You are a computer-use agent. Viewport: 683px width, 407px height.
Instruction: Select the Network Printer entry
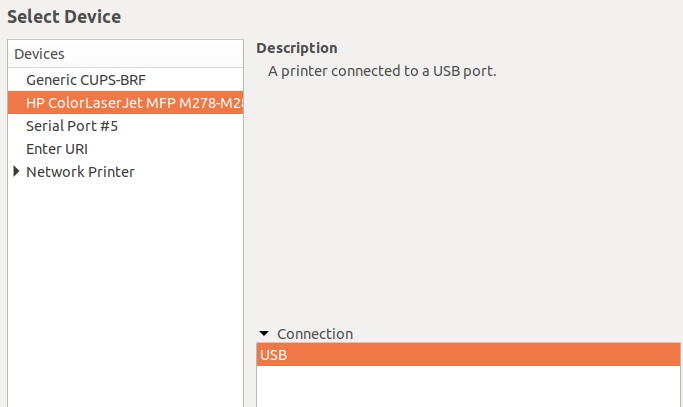pos(80,172)
